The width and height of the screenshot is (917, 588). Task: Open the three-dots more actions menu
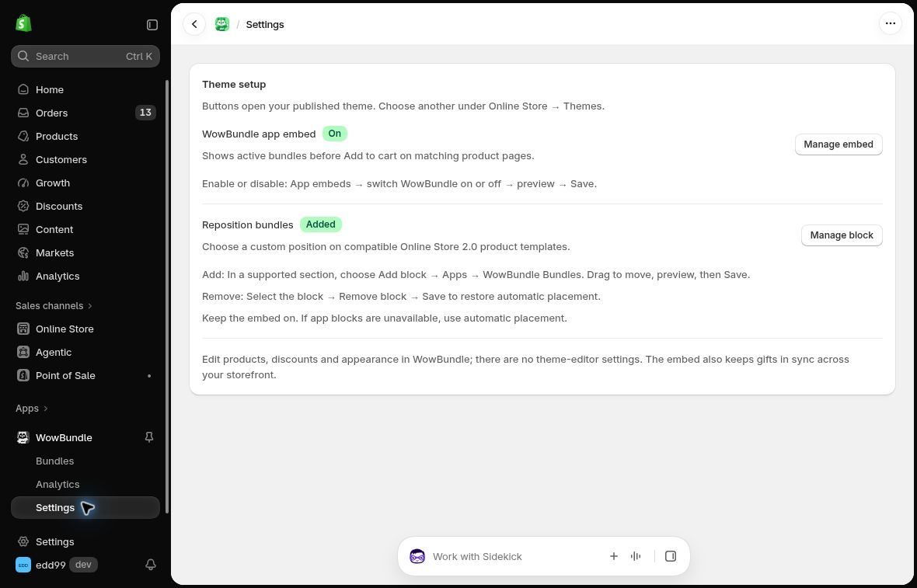(x=890, y=23)
